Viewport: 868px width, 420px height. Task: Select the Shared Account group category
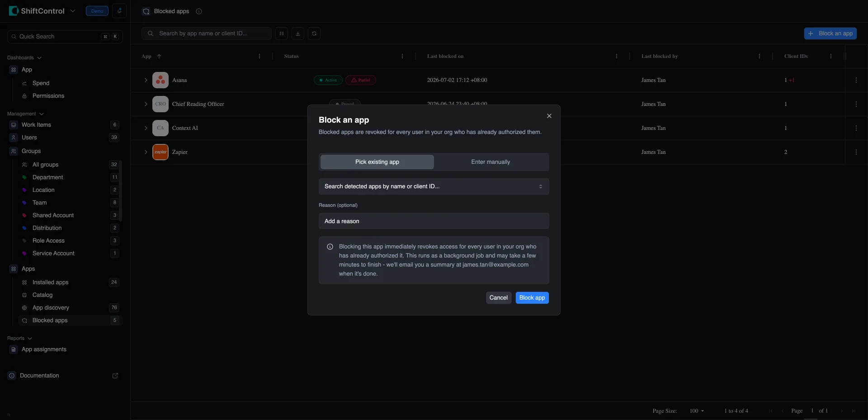coord(53,215)
